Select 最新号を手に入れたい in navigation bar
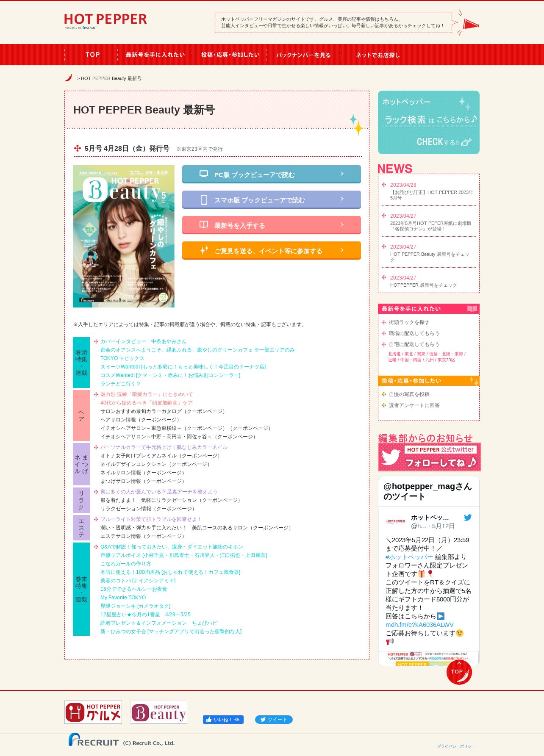 click(155, 55)
